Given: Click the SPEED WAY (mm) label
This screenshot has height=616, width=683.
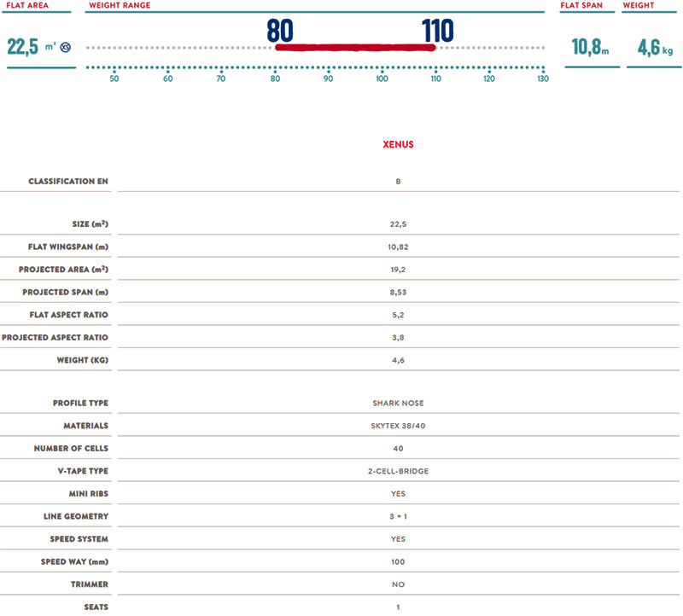Looking at the screenshot, I should pyautogui.click(x=74, y=561).
